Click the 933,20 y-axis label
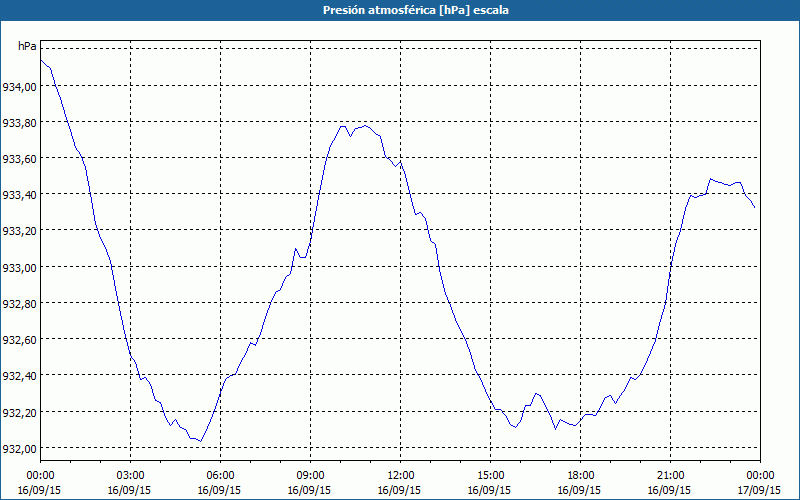Viewport: 800px width, 500px height. point(20,232)
